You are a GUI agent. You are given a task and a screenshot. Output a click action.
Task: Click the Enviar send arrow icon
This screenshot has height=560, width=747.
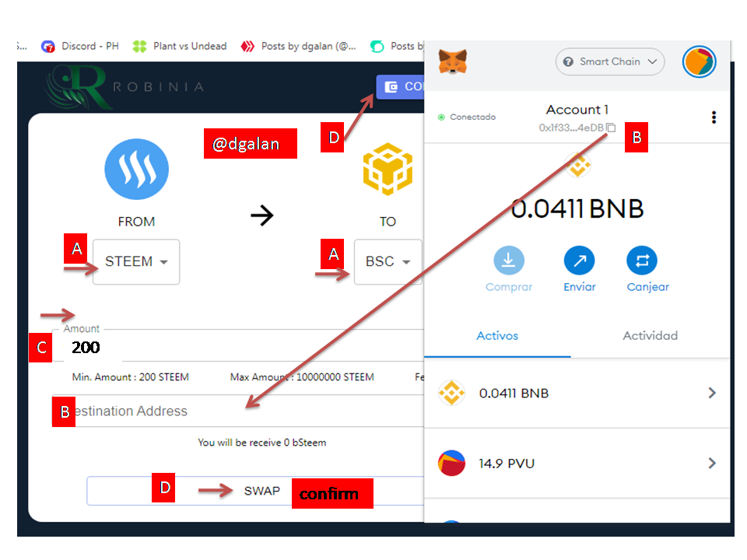click(x=579, y=261)
